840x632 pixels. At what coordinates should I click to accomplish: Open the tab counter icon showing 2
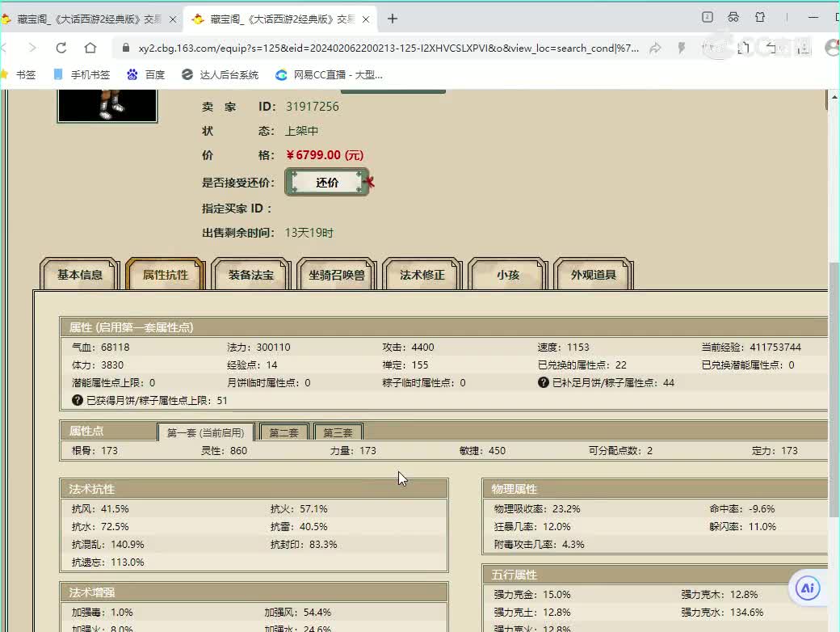coord(708,17)
